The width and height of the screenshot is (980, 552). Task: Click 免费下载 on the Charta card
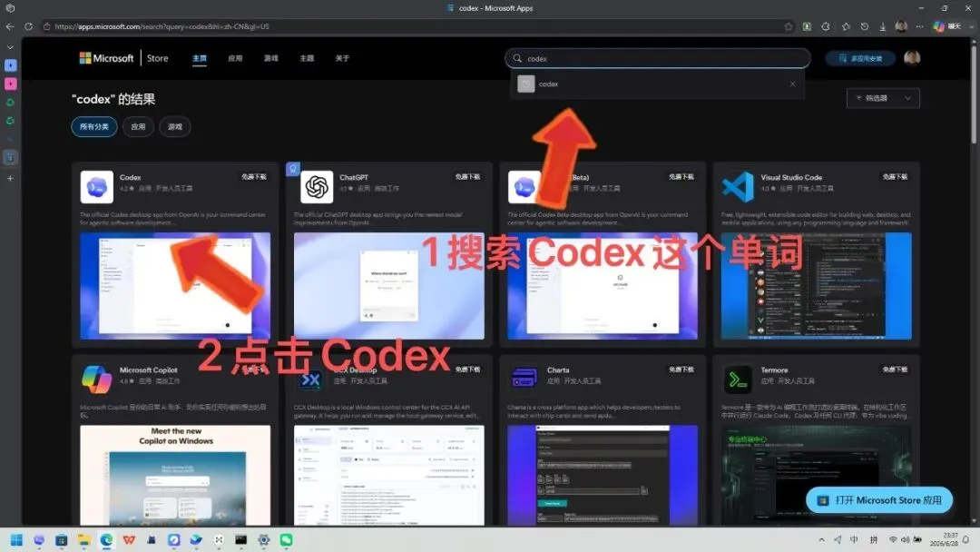point(681,370)
